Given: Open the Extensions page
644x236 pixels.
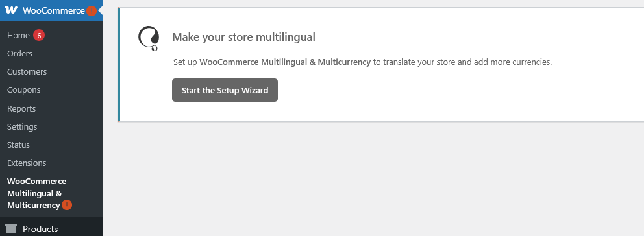Looking at the screenshot, I should 27,163.
